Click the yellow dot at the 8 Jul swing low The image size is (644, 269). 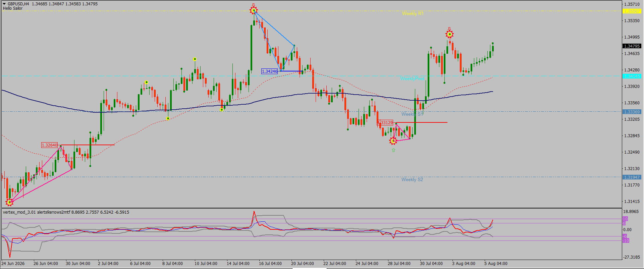tap(168, 118)
